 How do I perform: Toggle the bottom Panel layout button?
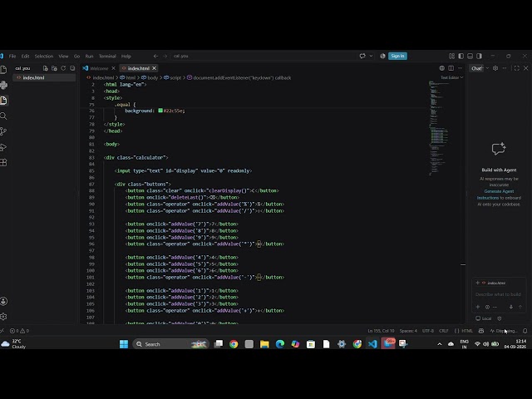coord(470,56)
